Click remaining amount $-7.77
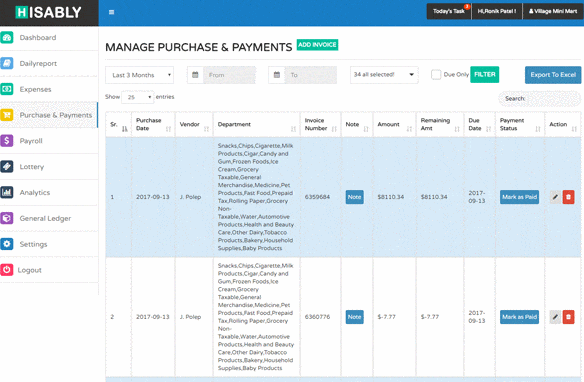This screenshot has width=584, height=382. click(430, 317)
